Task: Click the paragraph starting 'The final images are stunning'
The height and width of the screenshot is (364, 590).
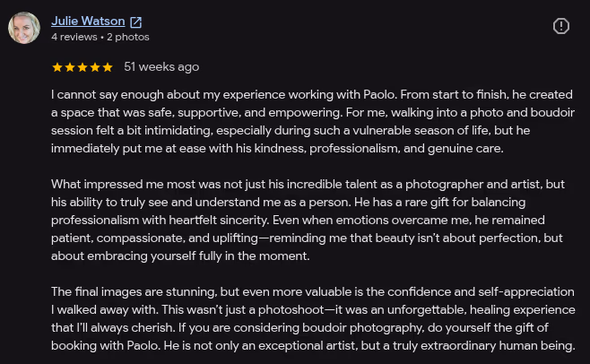Action: point(313,318)
